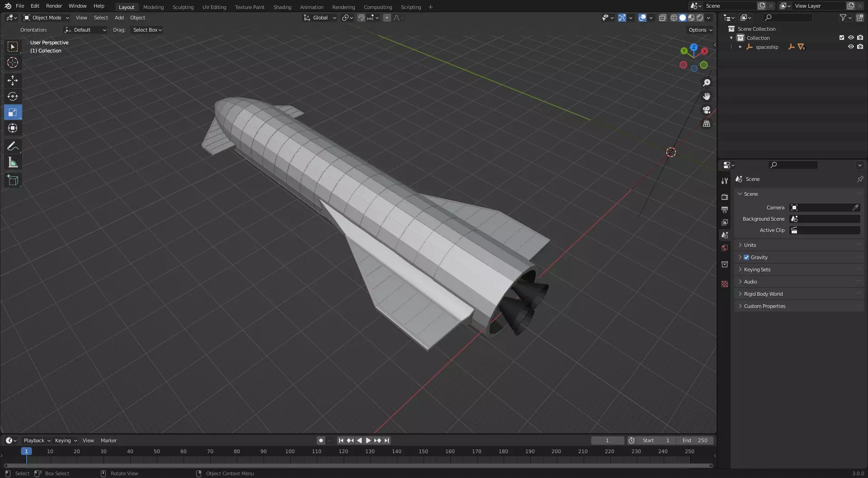Switch to the Shading workspace tab
The height and width of the screenshot is (478, 868).
click(282, 7)
